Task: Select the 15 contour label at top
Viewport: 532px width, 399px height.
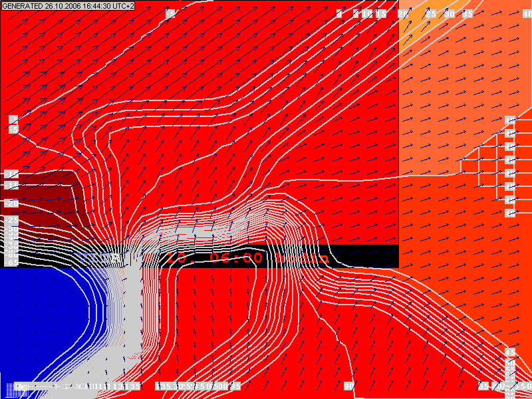Action: point(381,13)
